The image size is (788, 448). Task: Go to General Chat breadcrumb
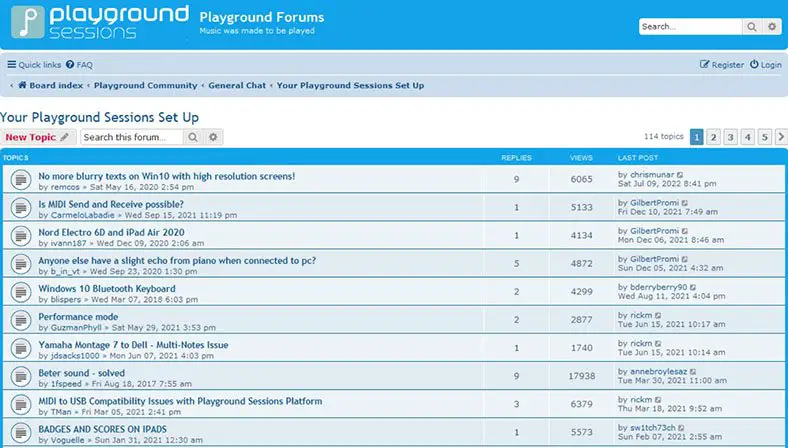pyautogui.click(x=237, y=85)
